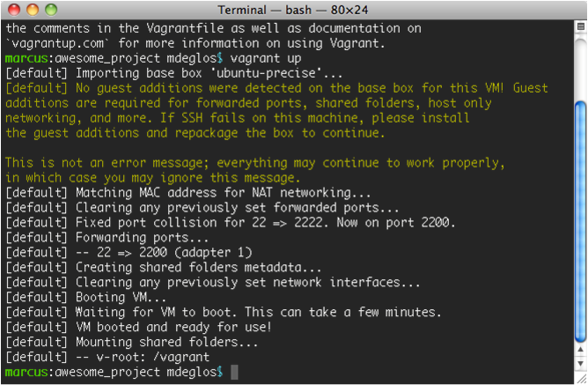The width and height of the screenshot is (588, 385).
Task: Click the red close window button
Action: coord(14,10)
